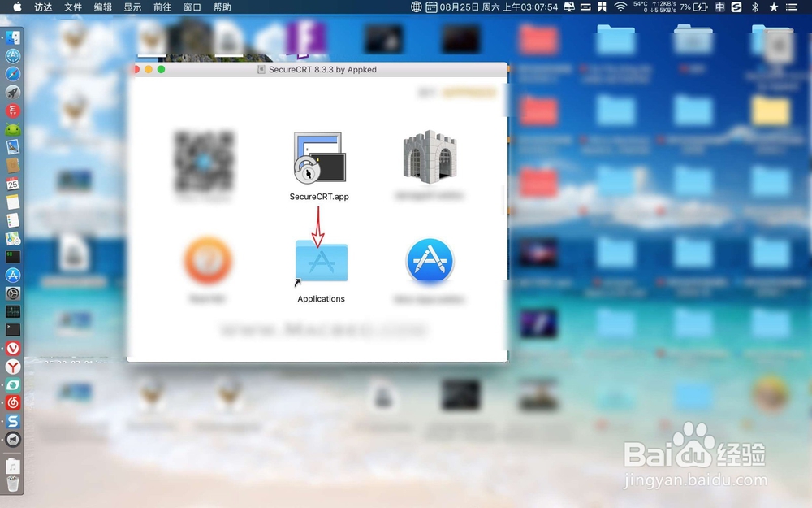The height and width of the screenshot is (508, 812).
Task: Open Yandex browser Y icon in Dock
Action: pyautogui.click(x=13, y=367)
